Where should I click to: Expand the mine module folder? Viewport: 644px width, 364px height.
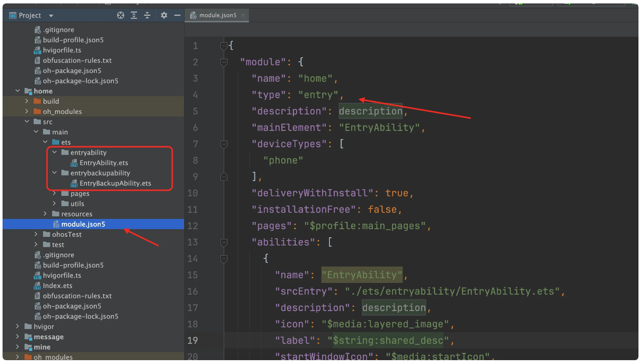(x=17, y=347)
